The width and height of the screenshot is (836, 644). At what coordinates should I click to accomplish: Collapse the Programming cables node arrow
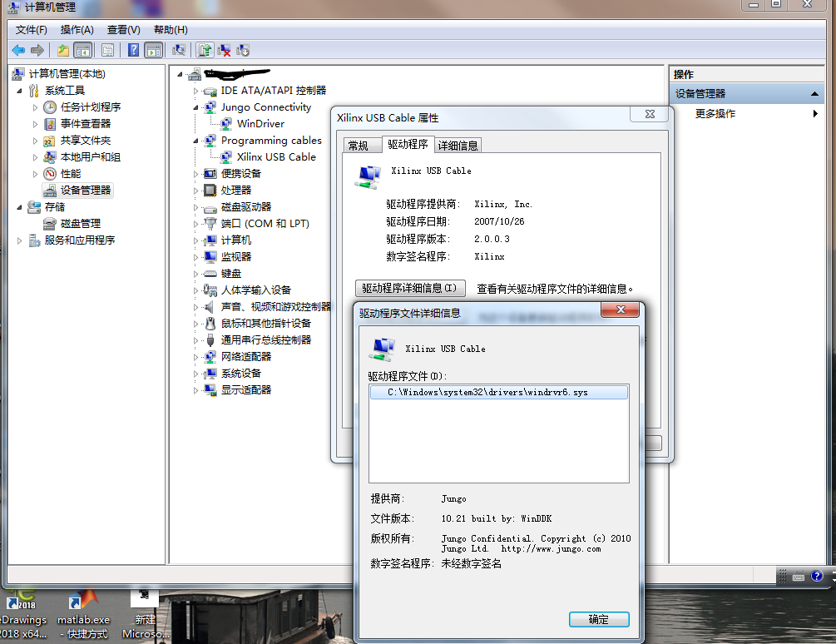point(195,141)
